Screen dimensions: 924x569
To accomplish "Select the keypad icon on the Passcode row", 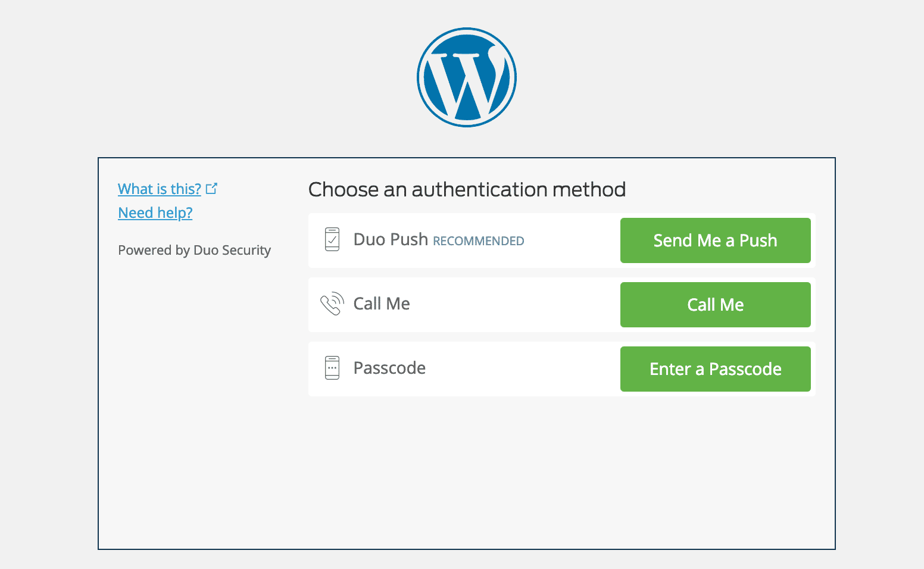I will pos(333,369).
